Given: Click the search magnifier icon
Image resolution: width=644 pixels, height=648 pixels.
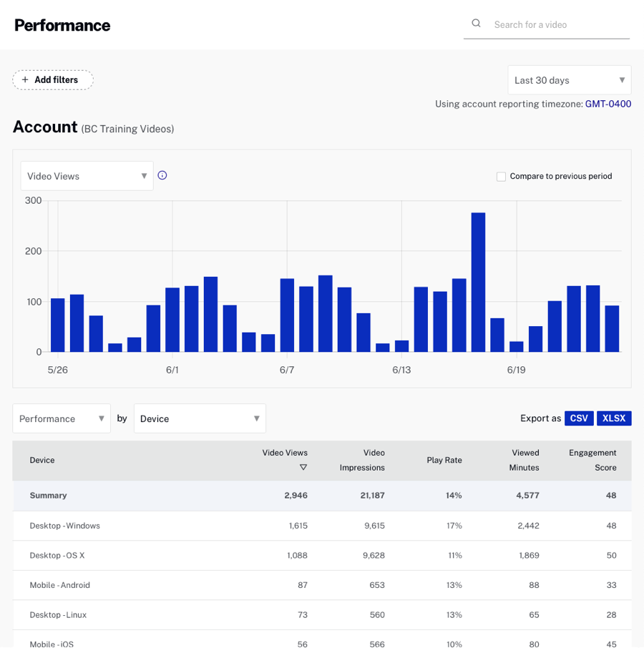Looking at the screenshot, I should [476, 22].
